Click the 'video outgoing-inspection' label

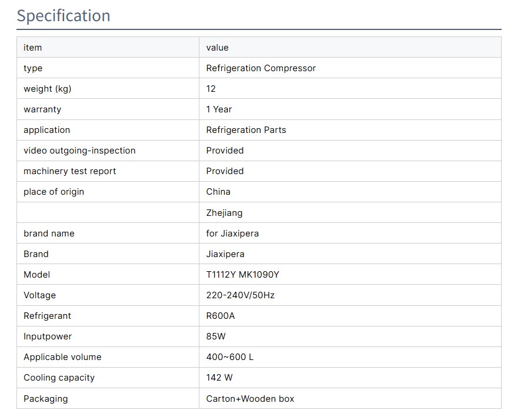[x=79, y=151]
